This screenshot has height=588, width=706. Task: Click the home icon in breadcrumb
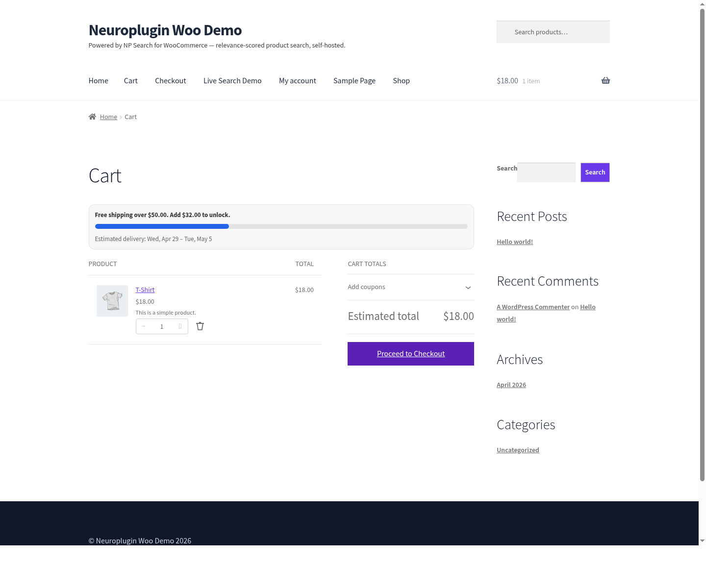click(92, 117)
